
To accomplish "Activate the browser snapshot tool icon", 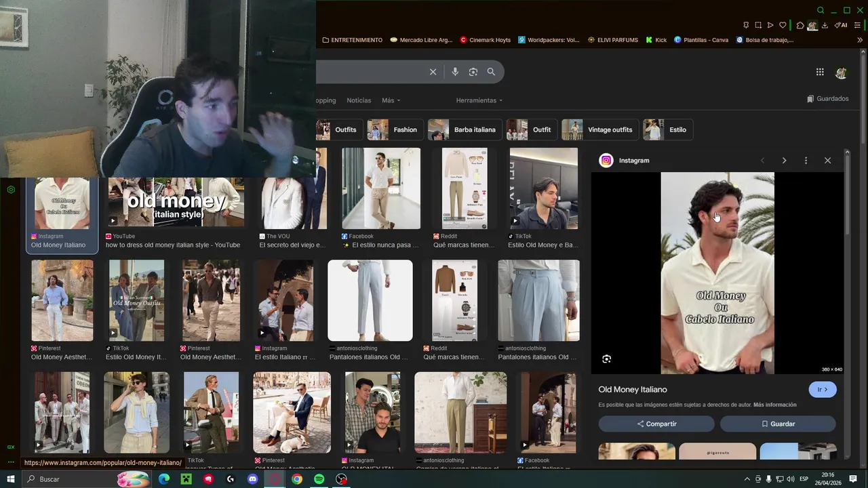I will coord(758,25).
